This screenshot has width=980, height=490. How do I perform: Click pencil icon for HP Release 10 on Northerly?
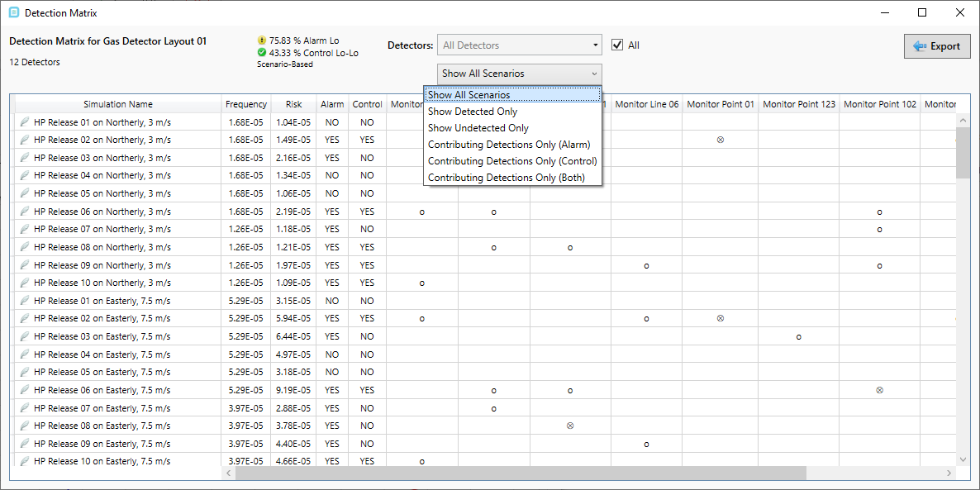click(25, 283)
